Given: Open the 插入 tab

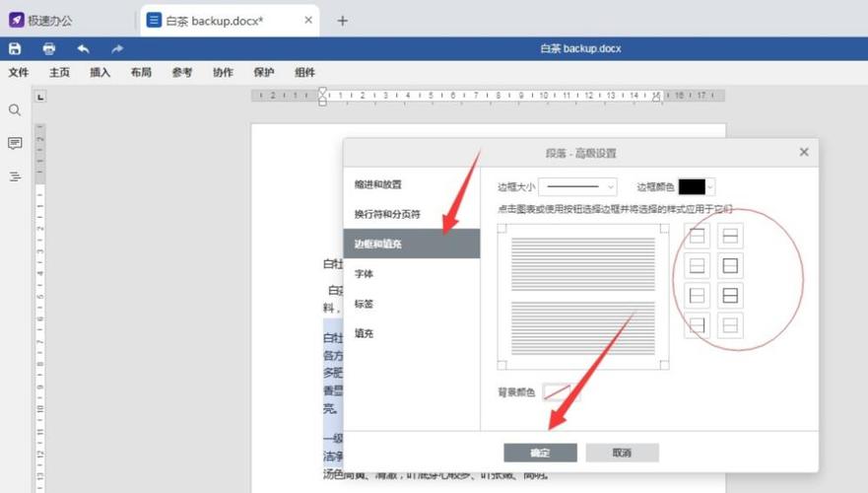Looking at the screenshot, I should 100,72.
